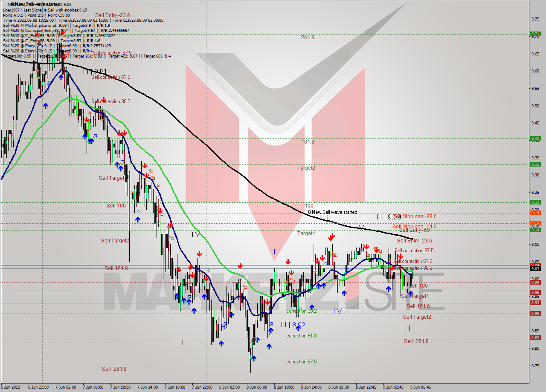The width and height of the screenshot is (546, 392).
Task: Click 'Sell 261.8' label under the 8.83 line
Action: 416,341
